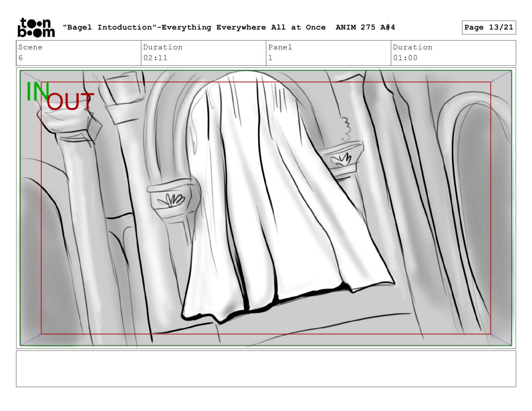The width and height of the screenshot is (532, 411).
Task: Click the "Scene" label
Action: [x=30, y=47]
